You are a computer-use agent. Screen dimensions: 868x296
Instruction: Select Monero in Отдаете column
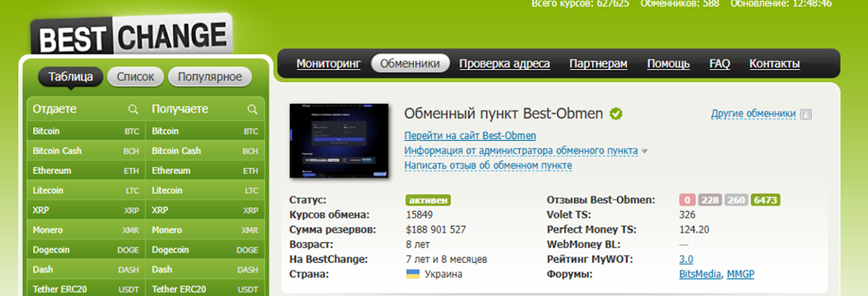(x=86, y=230)
